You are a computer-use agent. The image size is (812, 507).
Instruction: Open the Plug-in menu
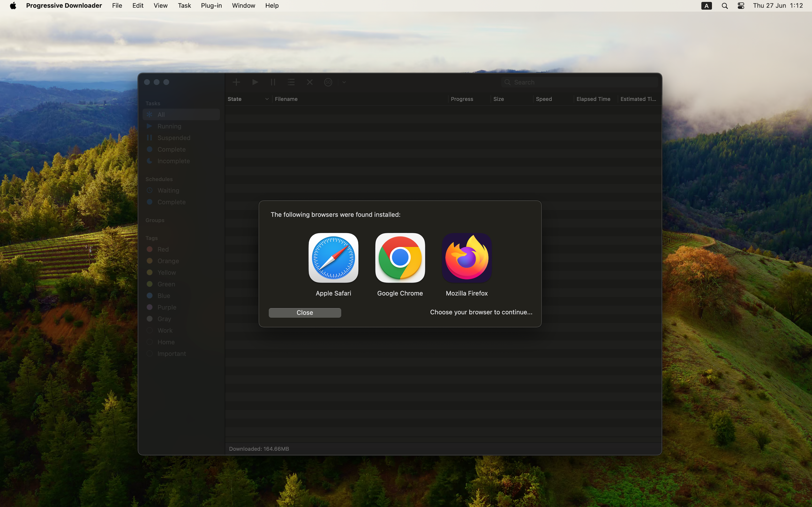tap(211, 6)
